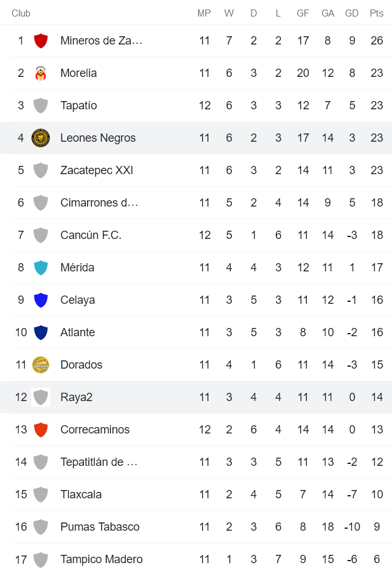Image resolution: width=392 pixels, height=579 pixels.
Task: Sort standings by GD column header
Action: point(351,12)
